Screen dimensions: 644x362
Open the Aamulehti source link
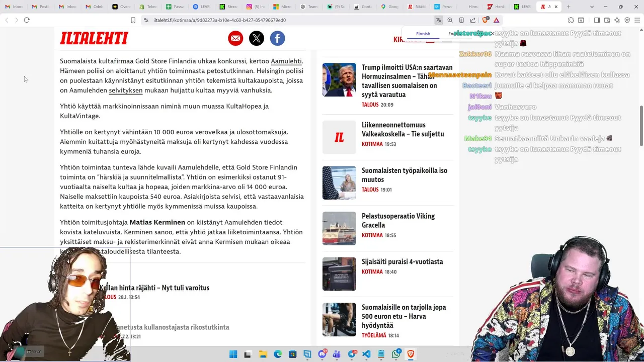[x=286, y=61]
